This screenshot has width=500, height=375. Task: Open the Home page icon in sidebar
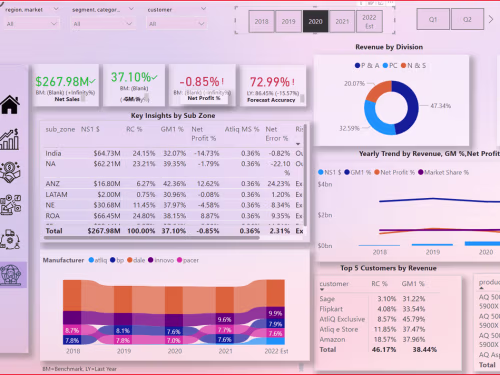pyautogui.click(x=10, y=105)
